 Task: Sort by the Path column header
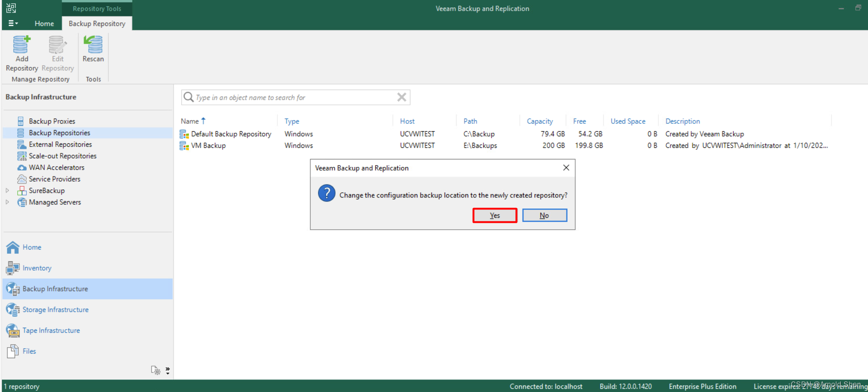(x=470, y=121)
